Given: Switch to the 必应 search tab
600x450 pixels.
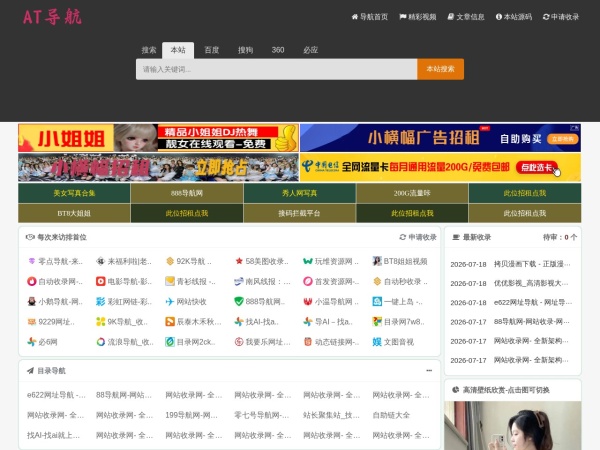Looking at the screenshot, I should coord(310,50).
